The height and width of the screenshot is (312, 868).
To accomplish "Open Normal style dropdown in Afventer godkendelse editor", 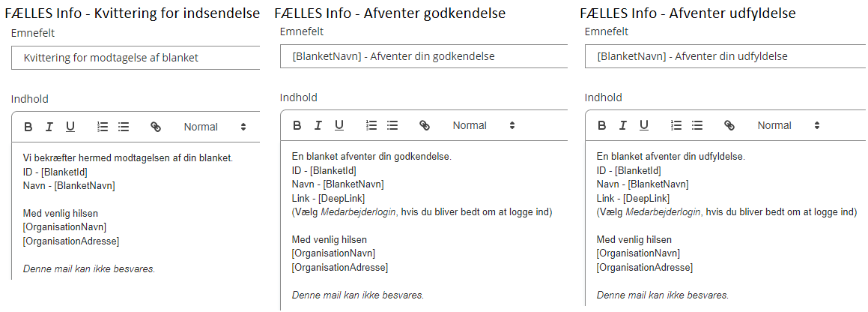I will point(484,125).
